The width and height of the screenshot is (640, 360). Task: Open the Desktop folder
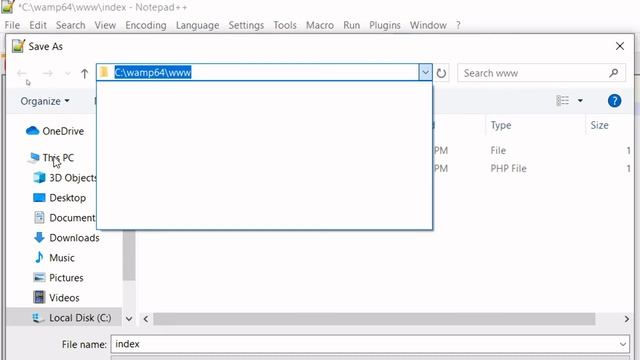pos(59,198)
